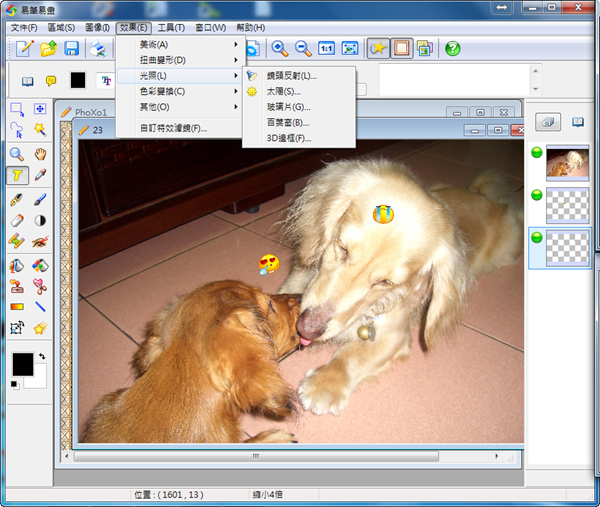
Task: Select the Line drawing tool
Action: coord(40,306)
